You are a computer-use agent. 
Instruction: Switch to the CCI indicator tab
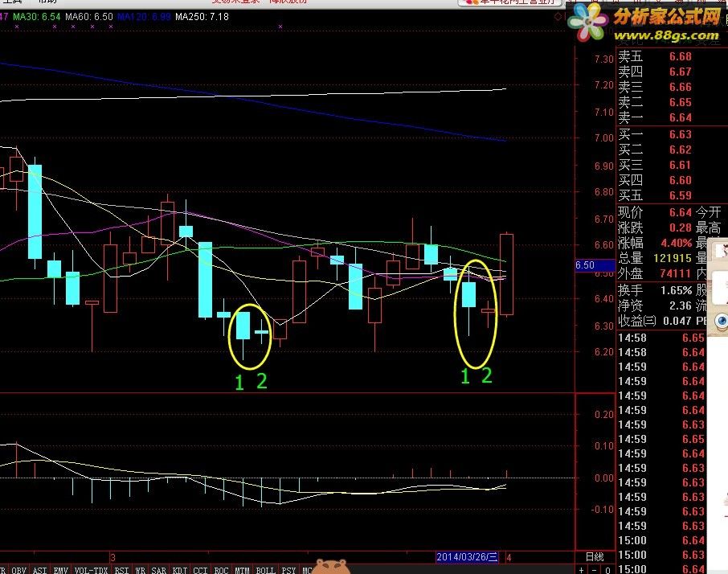[200, 569]
